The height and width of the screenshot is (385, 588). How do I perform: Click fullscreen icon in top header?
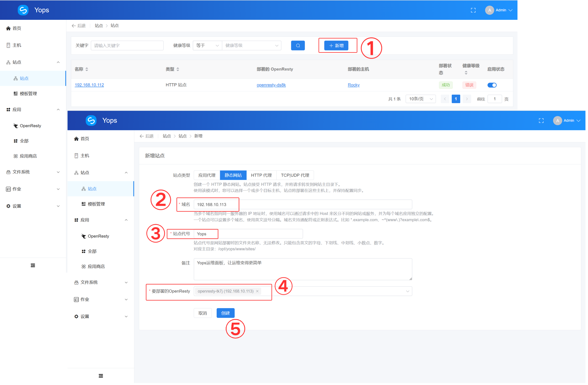coord(473,10)
